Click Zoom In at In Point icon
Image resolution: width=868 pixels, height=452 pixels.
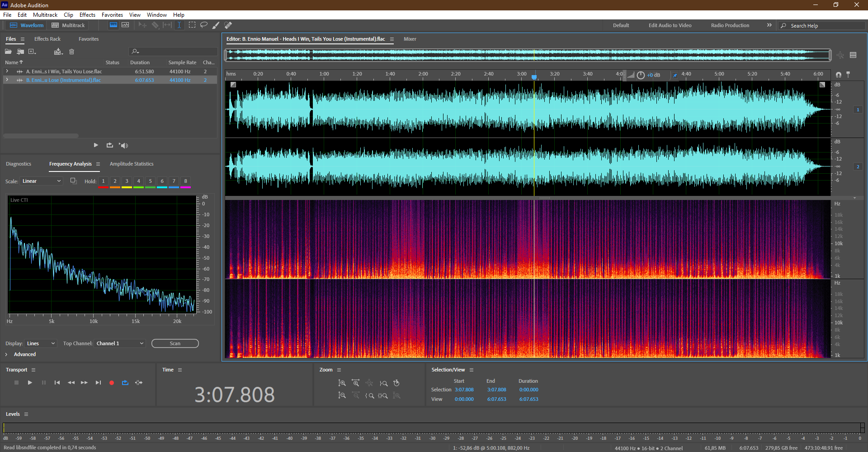click(x=370, y=395)
